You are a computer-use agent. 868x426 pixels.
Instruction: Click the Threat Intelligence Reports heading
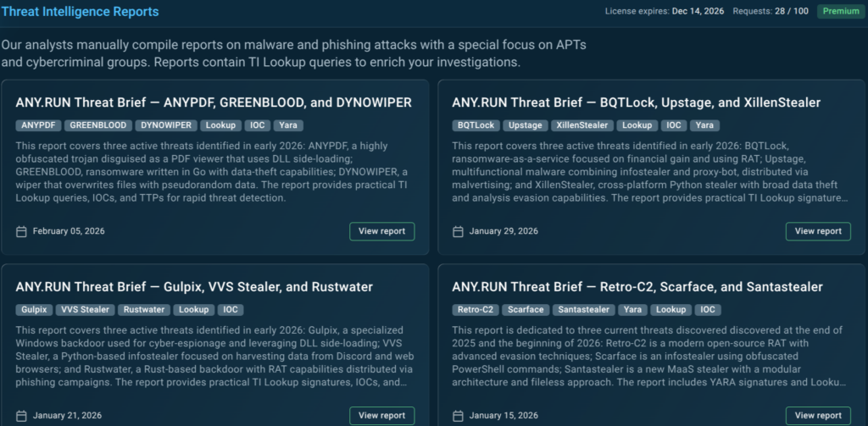click(80, 12)
